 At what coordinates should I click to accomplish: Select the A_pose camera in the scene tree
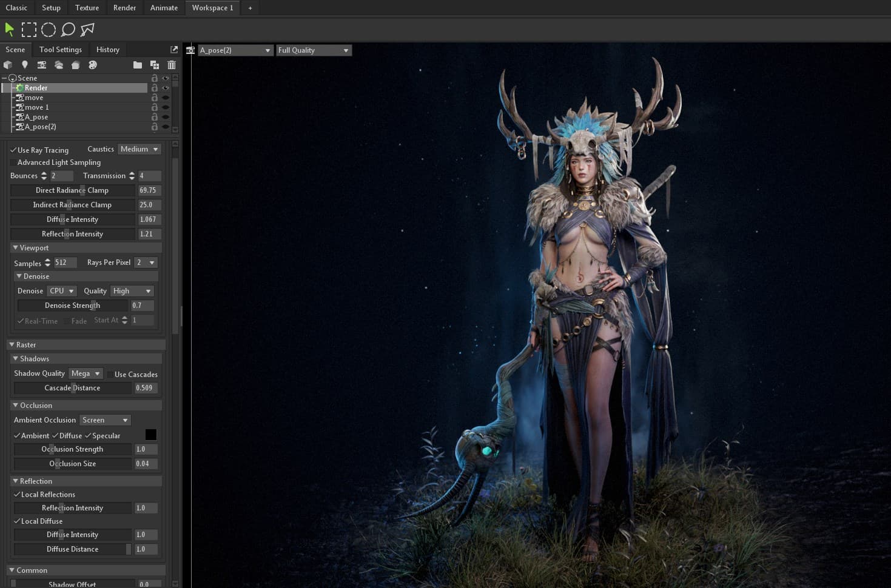[36, 117]
